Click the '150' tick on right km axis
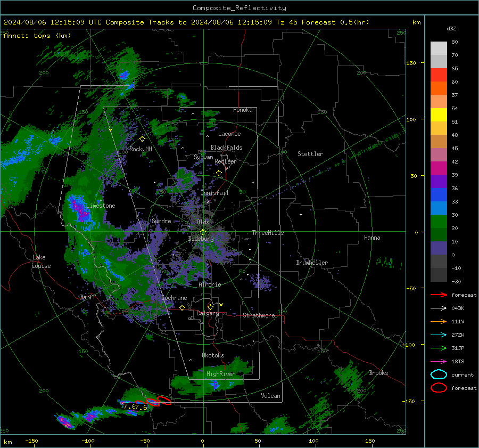The image size is (479, 448). pyautogui.click(x=411, y=63)
